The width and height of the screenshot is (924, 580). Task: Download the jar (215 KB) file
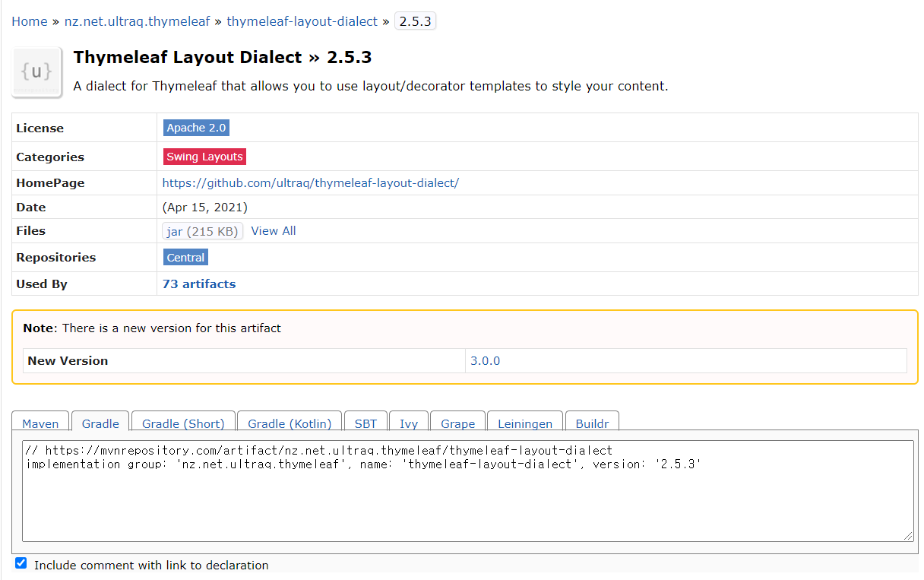click(203, 231)
